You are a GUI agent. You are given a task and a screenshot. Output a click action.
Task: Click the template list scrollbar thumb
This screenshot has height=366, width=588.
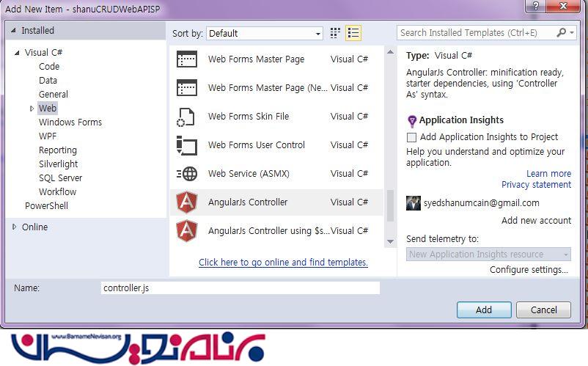[x=391, y=207]
